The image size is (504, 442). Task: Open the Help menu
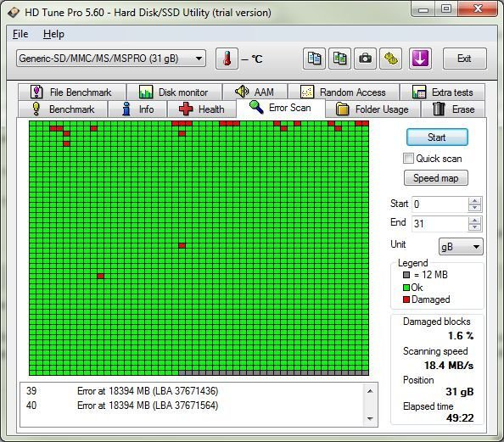[53, 34]
